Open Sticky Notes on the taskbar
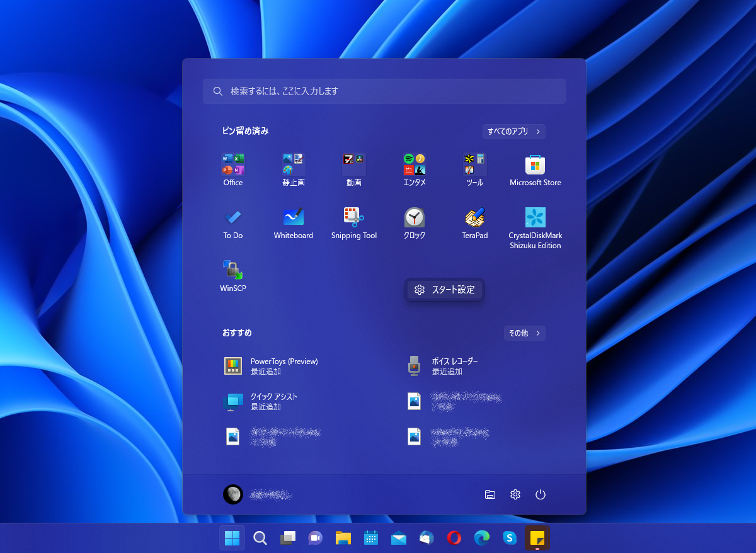This screenshot has width=756, height=553. point(537,538)
